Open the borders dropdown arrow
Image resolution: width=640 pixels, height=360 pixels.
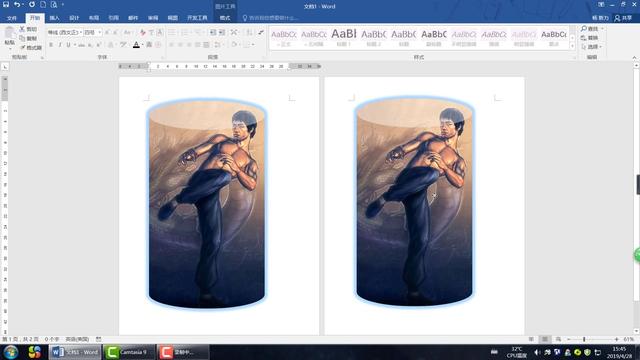click(253, 45)
